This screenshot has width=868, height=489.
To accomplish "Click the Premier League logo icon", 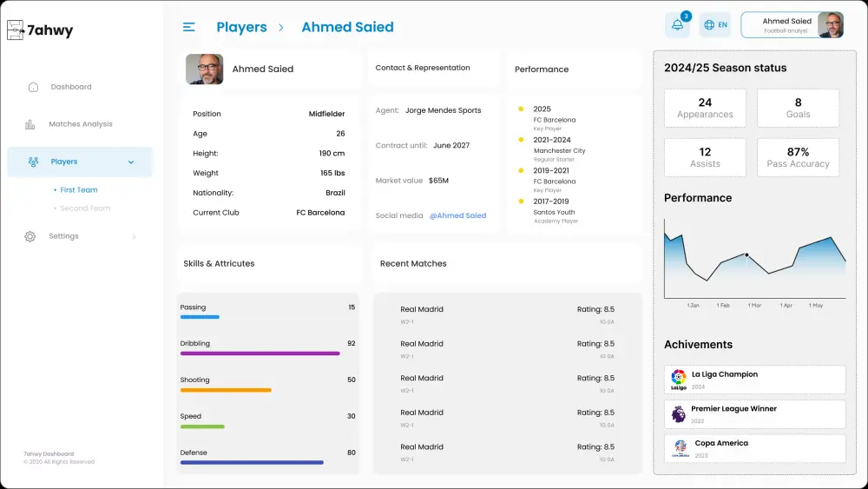I will point(678,414).
